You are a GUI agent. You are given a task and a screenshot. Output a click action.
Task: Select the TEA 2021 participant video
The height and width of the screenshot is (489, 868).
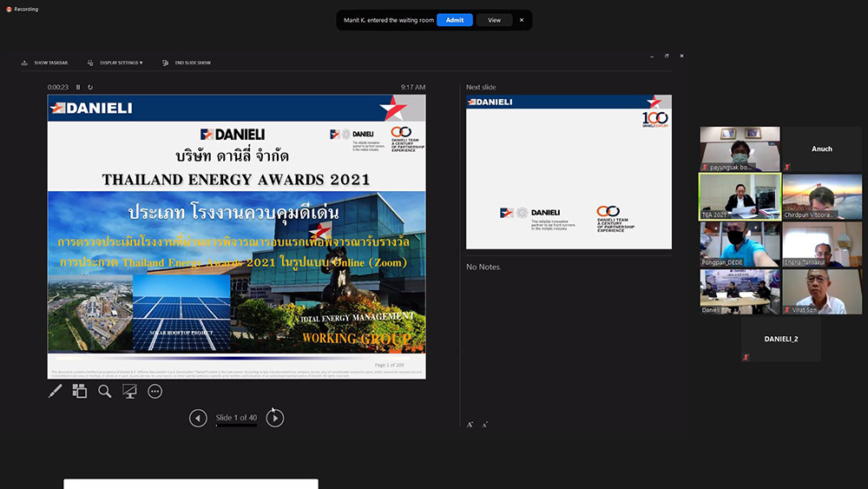coord(740,195)
